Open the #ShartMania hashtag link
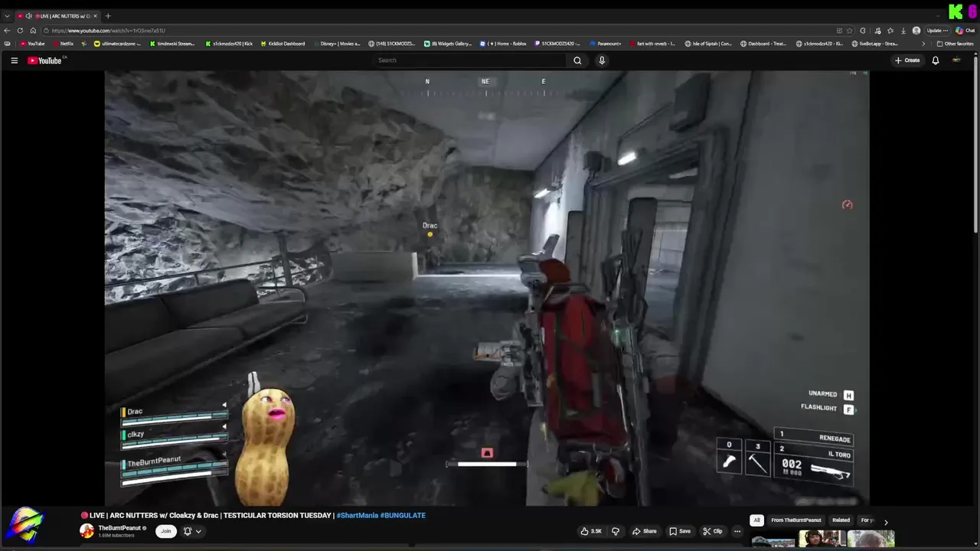Image resolution: width=980 pixels, height=551 pixels. tap(358, 516)
